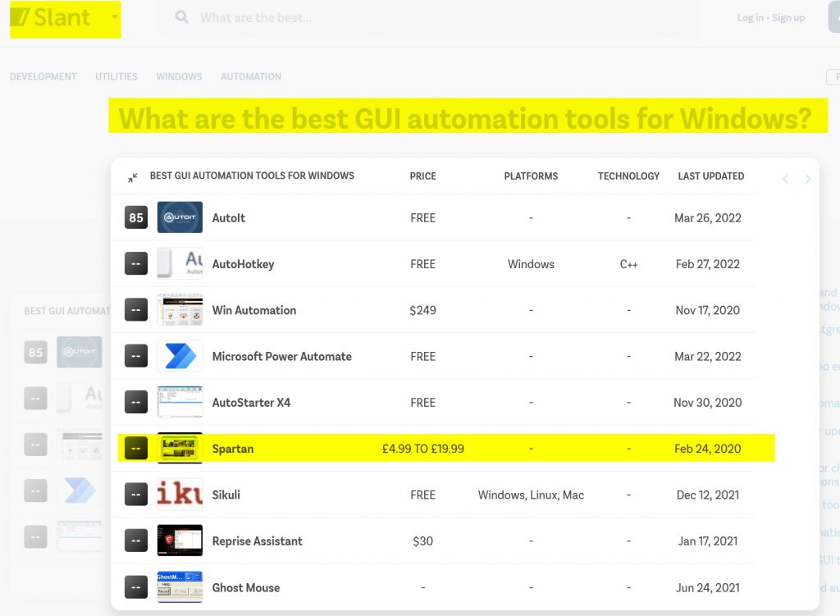Image resolution: width=840 pixels, height=616 pixels.
Task: Open the AutoHotkey entry
Action: (x=243, y=264)
